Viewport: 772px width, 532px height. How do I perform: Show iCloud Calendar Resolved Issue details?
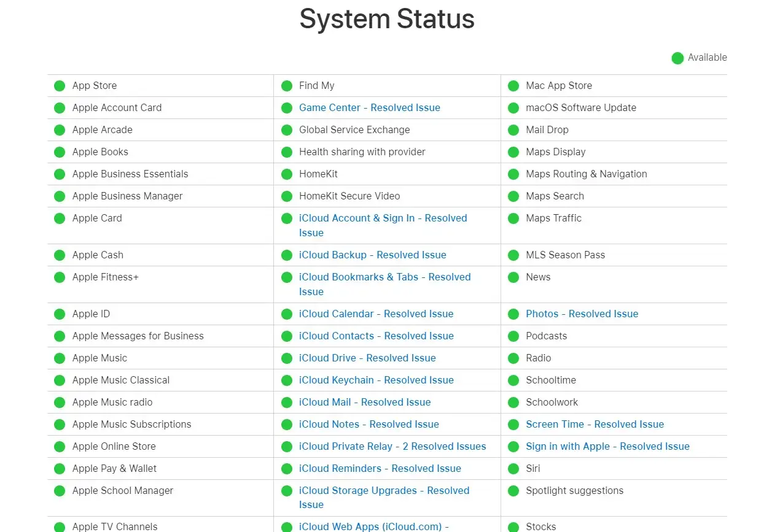tap(376, 314)
